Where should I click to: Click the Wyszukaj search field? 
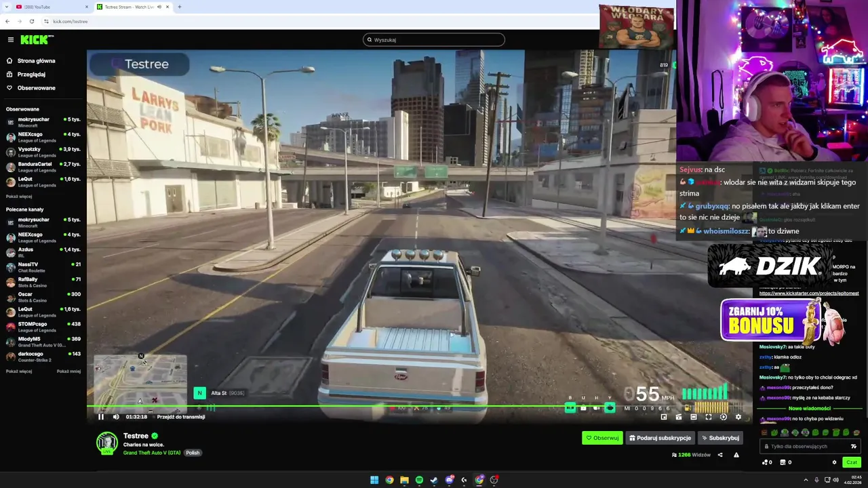point(434,40)
